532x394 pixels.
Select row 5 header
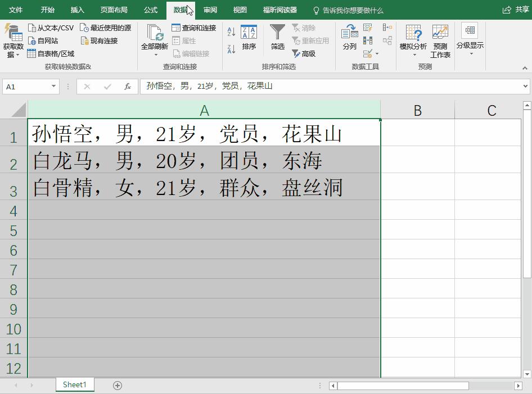click(x=13, y=230)
